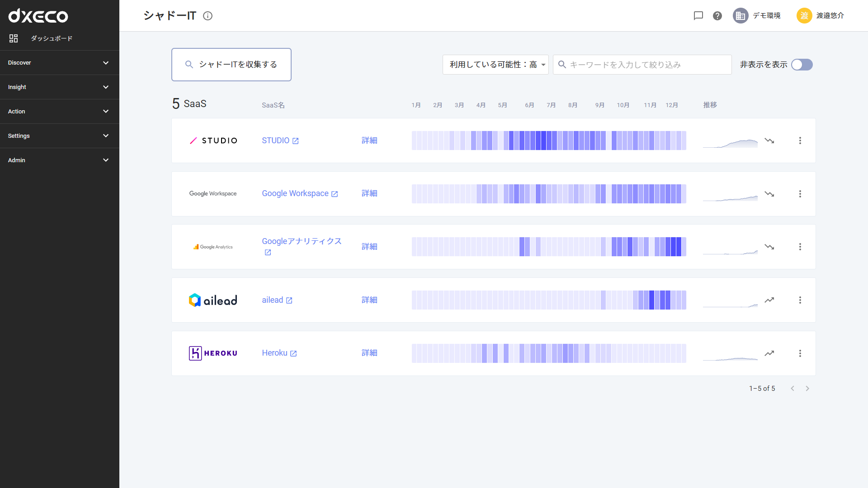Screen dimensions: 868x488
Task: Click the 渡邉悠介 user avatar
Action: 804,16
